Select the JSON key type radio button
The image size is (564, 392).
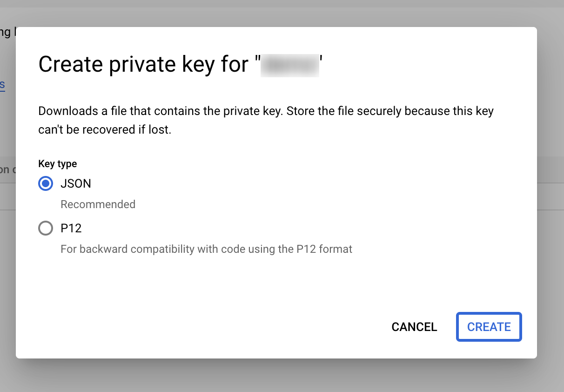pos(46,184)
